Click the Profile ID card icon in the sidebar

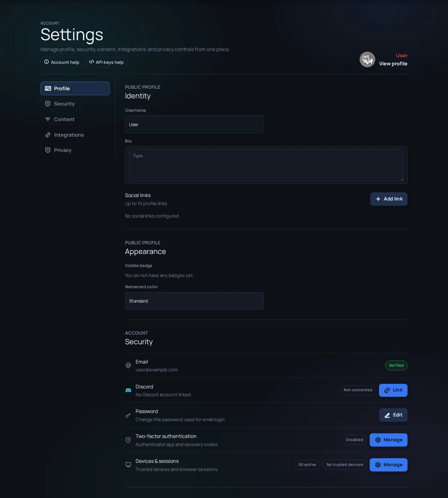tap(48, 88)
